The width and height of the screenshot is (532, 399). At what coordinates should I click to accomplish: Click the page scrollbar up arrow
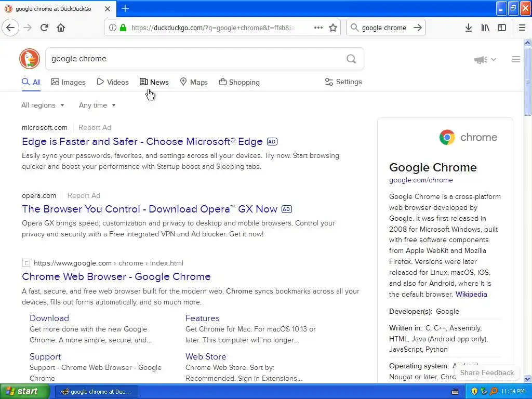527,43
